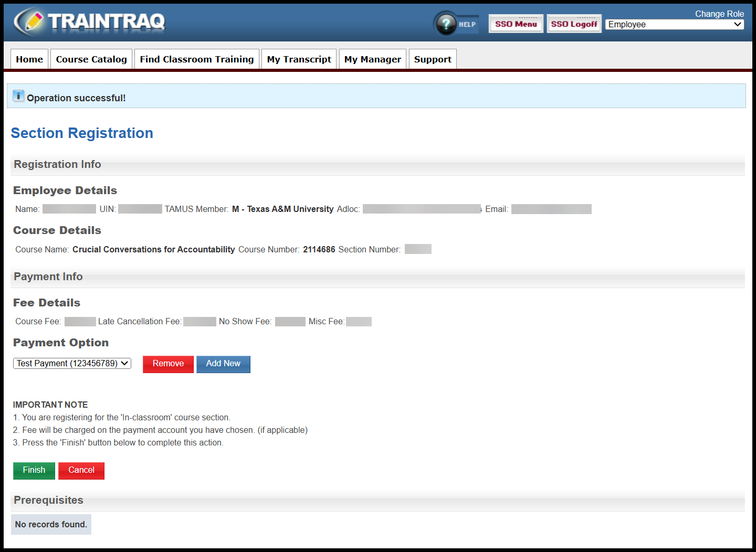The height and width of the screenshot is (552, 756).
Task: Select the My Manager tab
Action: pos(372,59)
